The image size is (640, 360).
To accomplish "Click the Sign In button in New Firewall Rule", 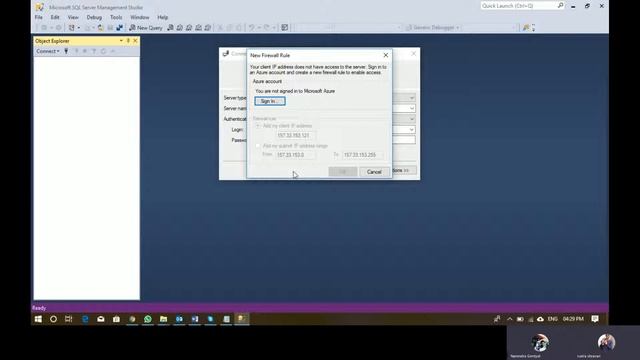I will pos(270,101).
